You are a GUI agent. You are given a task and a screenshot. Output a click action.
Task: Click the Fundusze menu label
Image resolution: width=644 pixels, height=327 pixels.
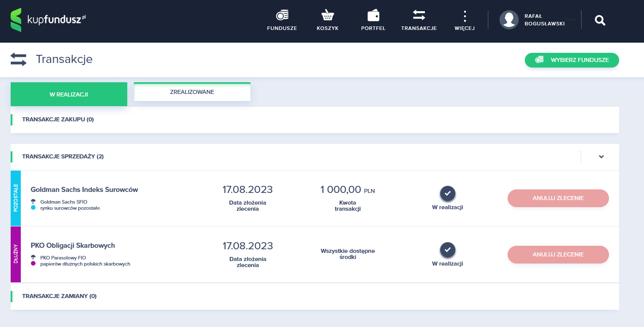(x=282, y=28)
